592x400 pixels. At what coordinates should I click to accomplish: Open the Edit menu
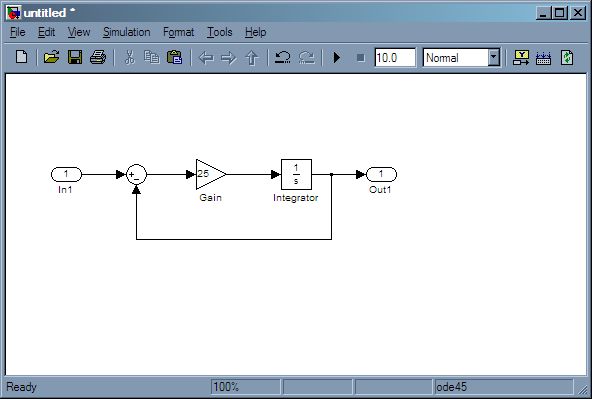(x=46, y=32)
